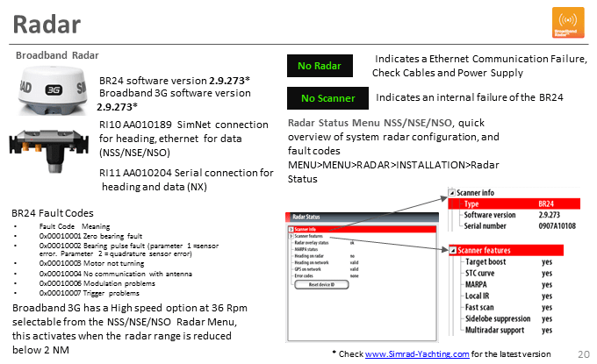Viewport: 597px width, 364px height.
Task: Click Radar overlay status in Radar Status window
Action: coord(325,243)
